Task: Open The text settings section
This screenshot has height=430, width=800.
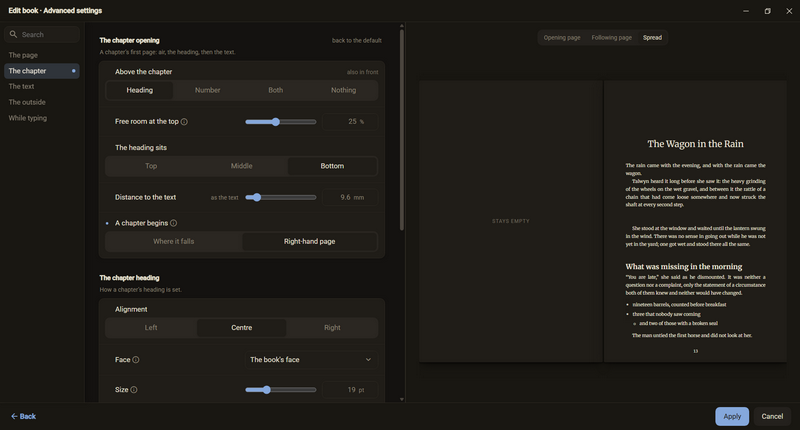Action: point(42,87)
